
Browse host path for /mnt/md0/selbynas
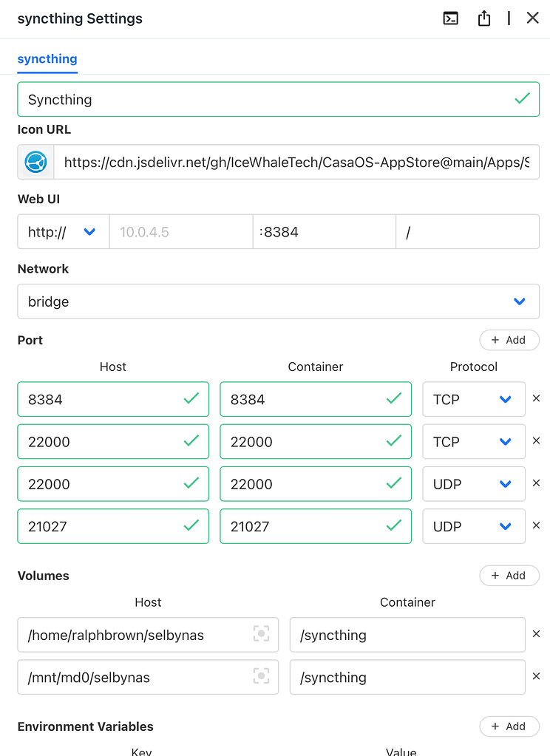pos(260,677)
